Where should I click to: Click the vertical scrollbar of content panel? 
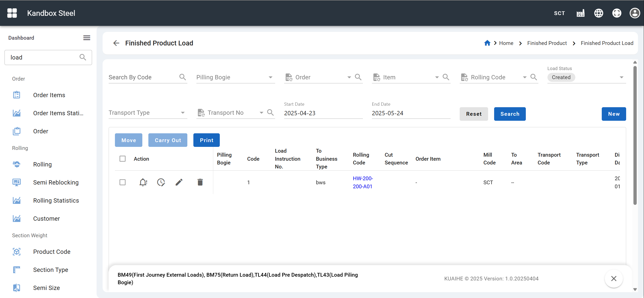tap(635, 136)
